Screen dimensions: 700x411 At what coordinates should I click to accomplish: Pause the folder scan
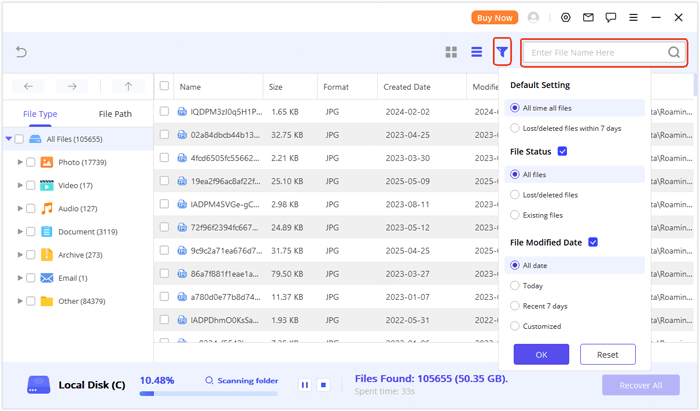[304, 384]
